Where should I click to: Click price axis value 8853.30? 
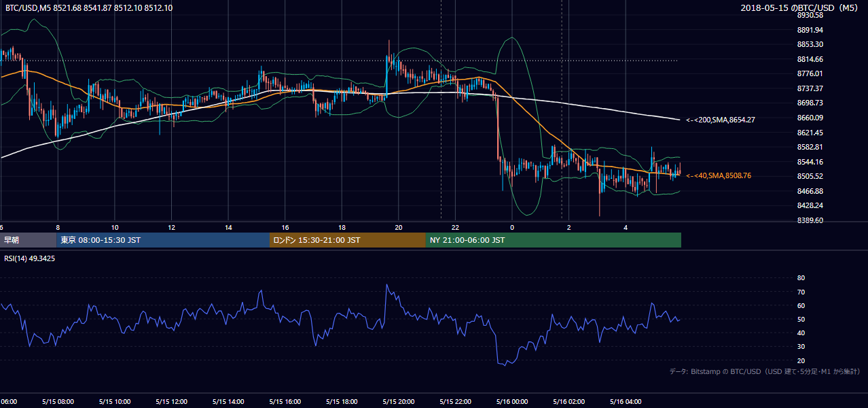click(x=810, y=44)
